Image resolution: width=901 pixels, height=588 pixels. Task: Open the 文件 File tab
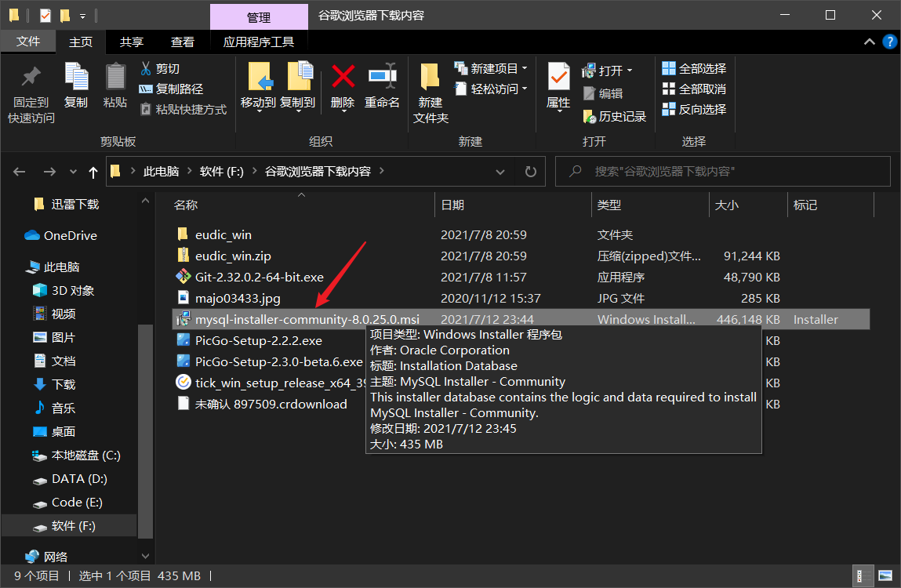click(28, 42)
